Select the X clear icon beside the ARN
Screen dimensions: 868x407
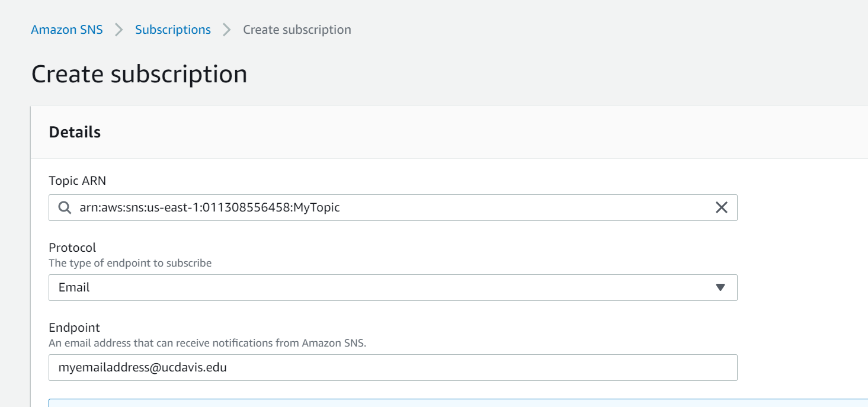tap(721, 207)
